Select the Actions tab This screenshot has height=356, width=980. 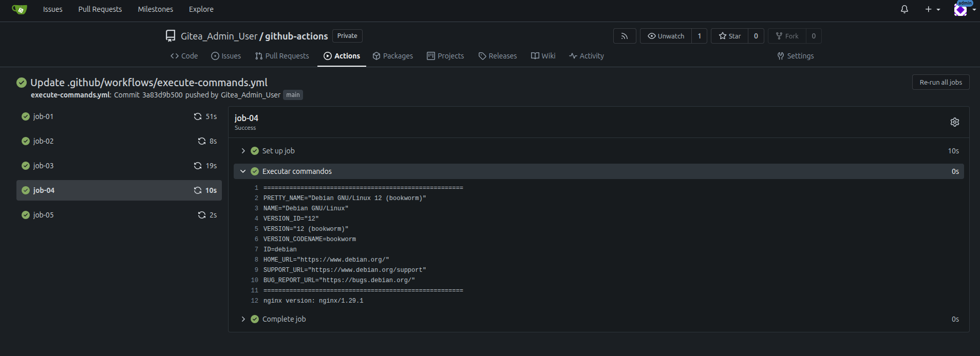coord(342,56)
